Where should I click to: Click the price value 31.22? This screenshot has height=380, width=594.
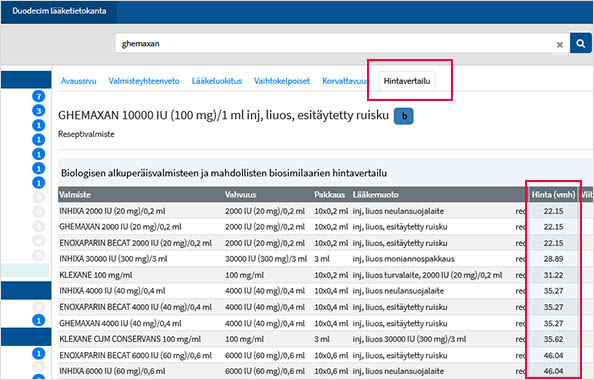[x=553, y=275]
